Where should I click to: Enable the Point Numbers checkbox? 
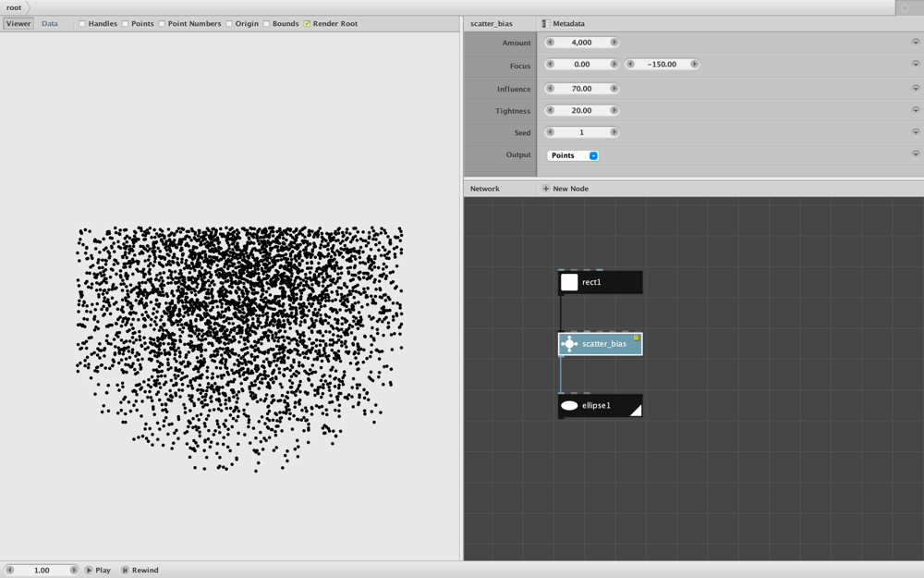pyautogui.click(x=162, y=24)
